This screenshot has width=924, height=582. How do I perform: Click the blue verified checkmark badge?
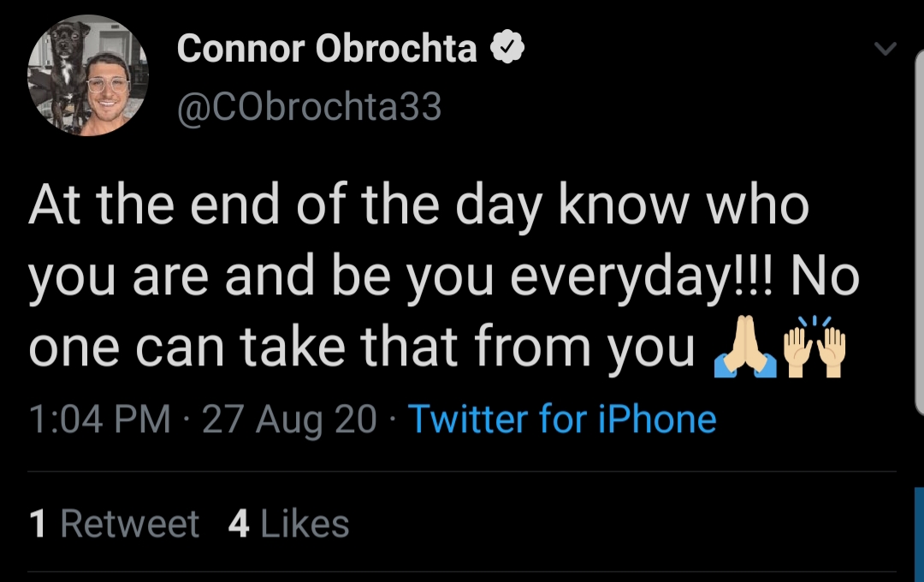[507, 48]
